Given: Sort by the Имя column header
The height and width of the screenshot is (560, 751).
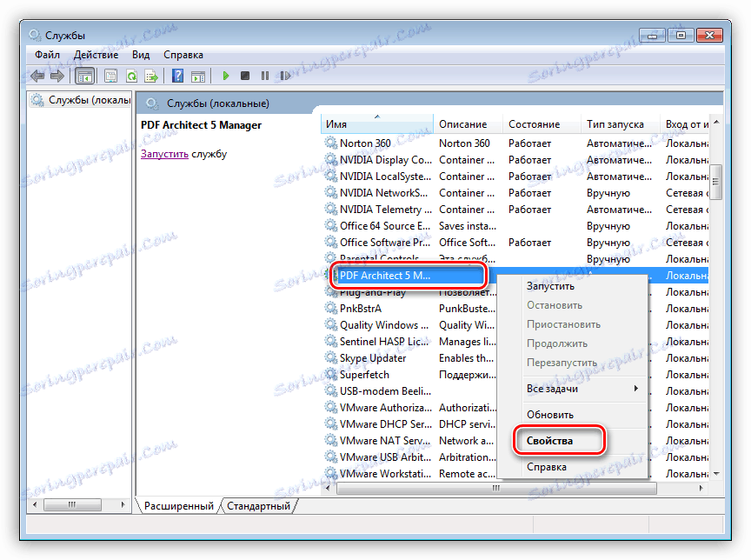Looking at the screenshot, I should [377, 124].
